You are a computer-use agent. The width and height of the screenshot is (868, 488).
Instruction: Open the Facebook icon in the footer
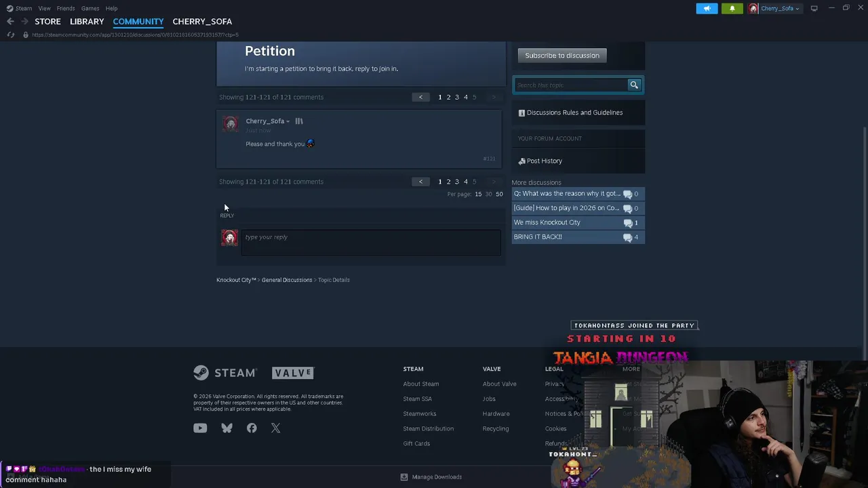point(252,428)
